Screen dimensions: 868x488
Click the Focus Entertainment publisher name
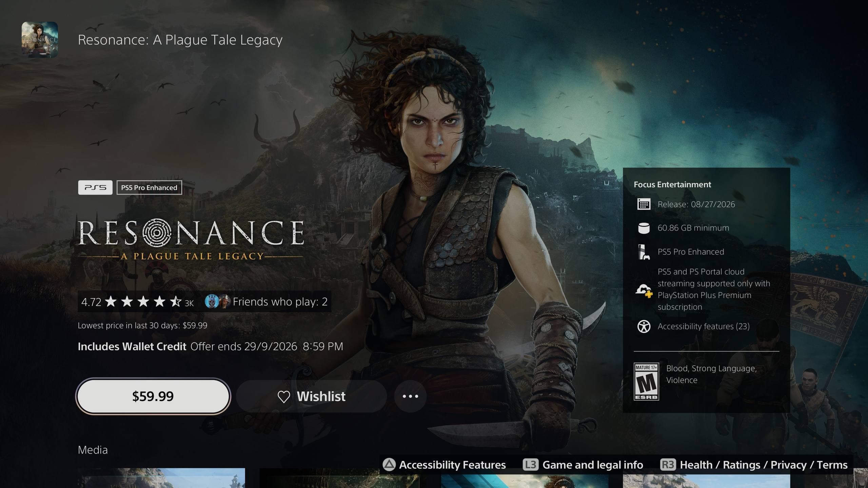[672, 185]
